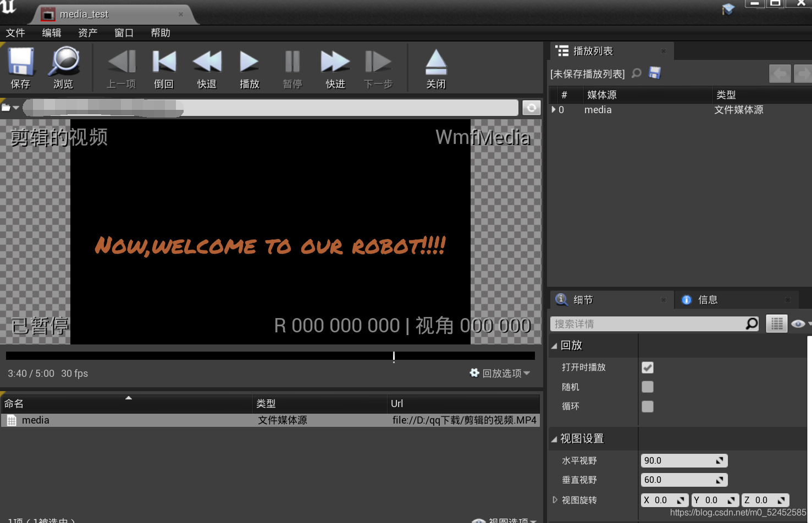Click the gear icon of 回放选项

(474, 372)
